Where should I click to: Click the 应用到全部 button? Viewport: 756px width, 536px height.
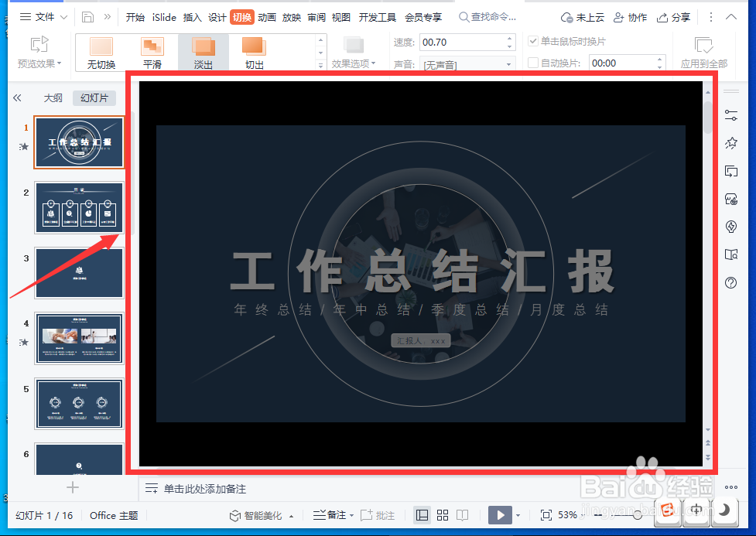[x=704, y=53]
